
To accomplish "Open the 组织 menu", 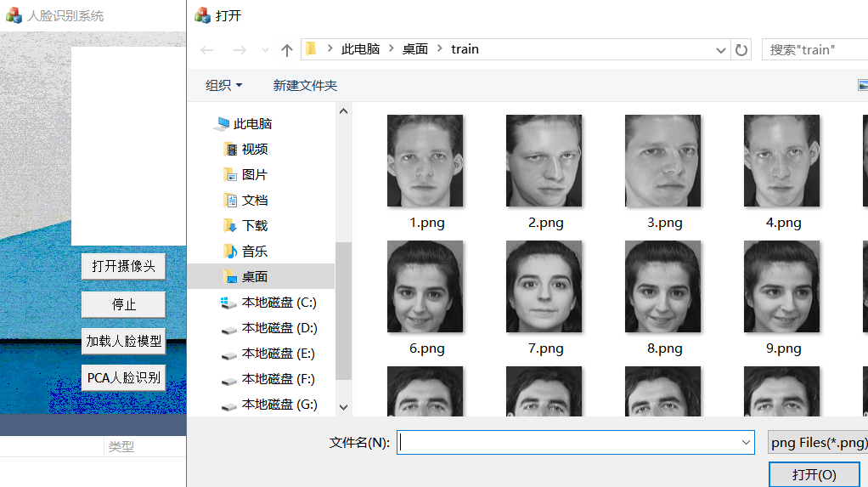I will click(x=223, y=85).
